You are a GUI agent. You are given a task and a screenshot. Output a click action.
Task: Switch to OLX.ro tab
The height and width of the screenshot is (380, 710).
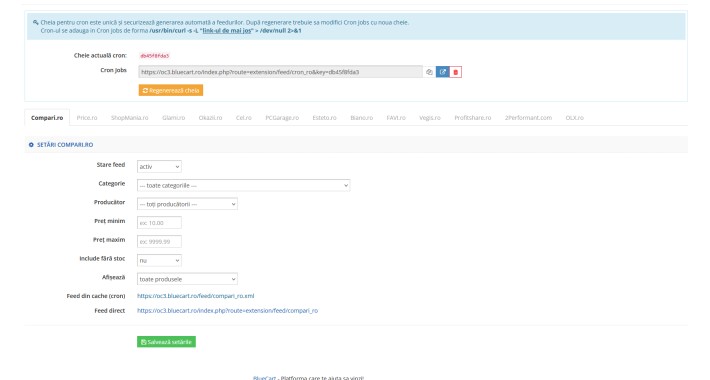point(575,118)
